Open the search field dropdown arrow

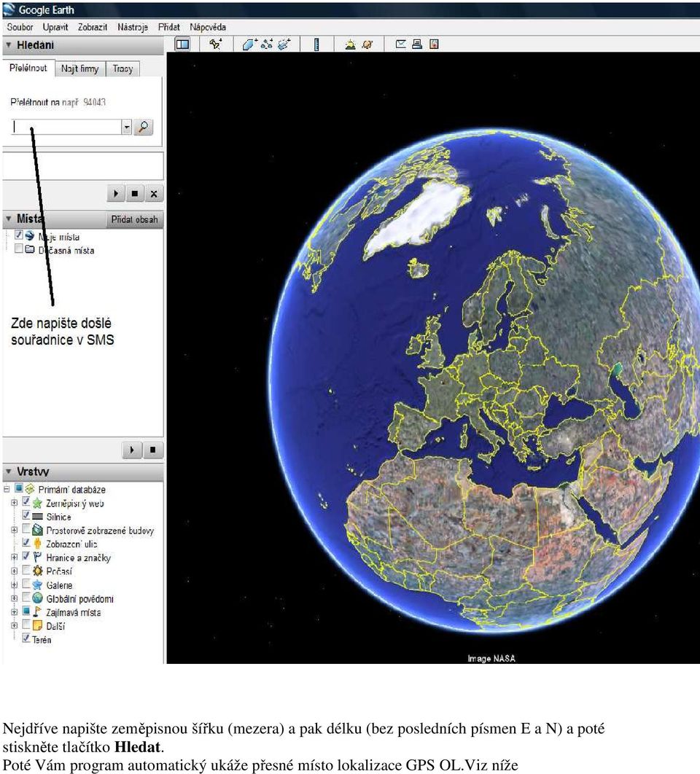[126, 127]
